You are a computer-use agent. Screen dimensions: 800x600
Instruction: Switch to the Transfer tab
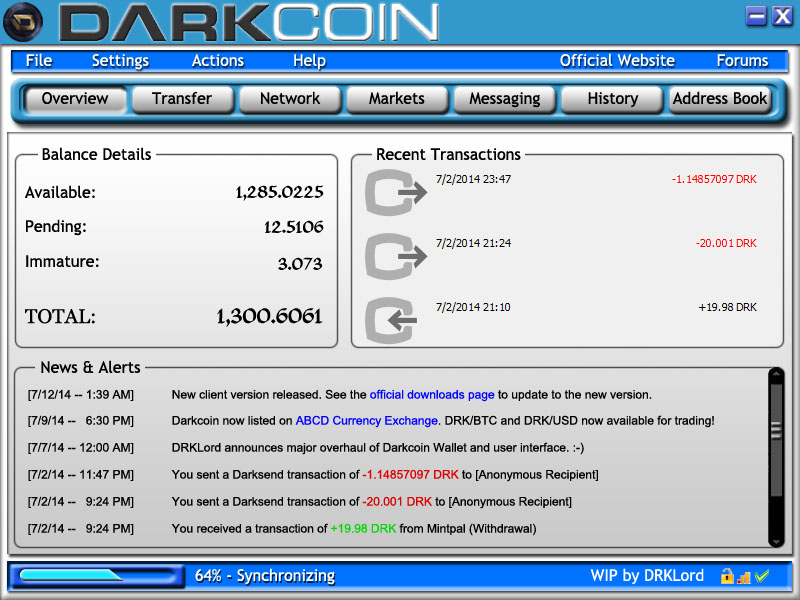(182, 98)
